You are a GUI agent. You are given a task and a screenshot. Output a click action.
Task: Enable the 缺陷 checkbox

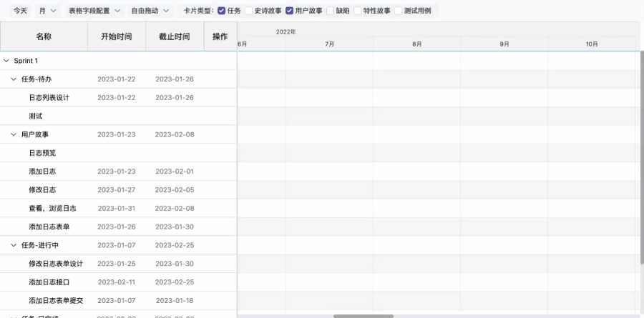click(331, 11)
